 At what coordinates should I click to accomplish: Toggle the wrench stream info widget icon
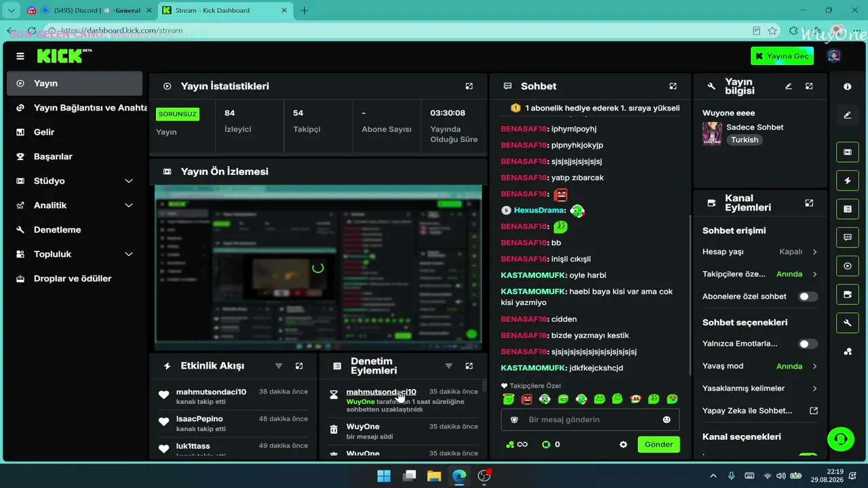click(x=848, y=323)
